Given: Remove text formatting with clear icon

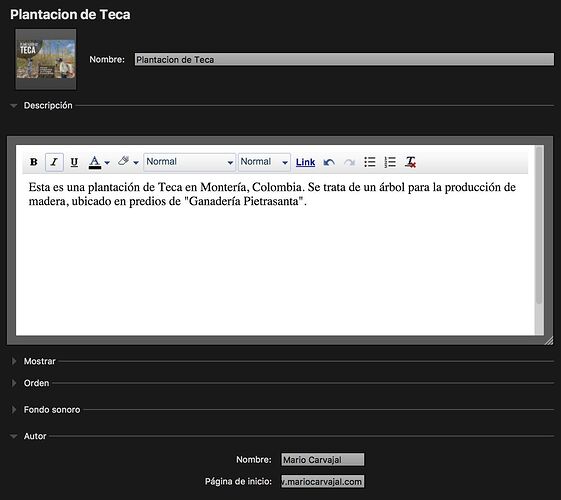Looking at the screenshot, I should pyautogui.click(x=410, y=162).
